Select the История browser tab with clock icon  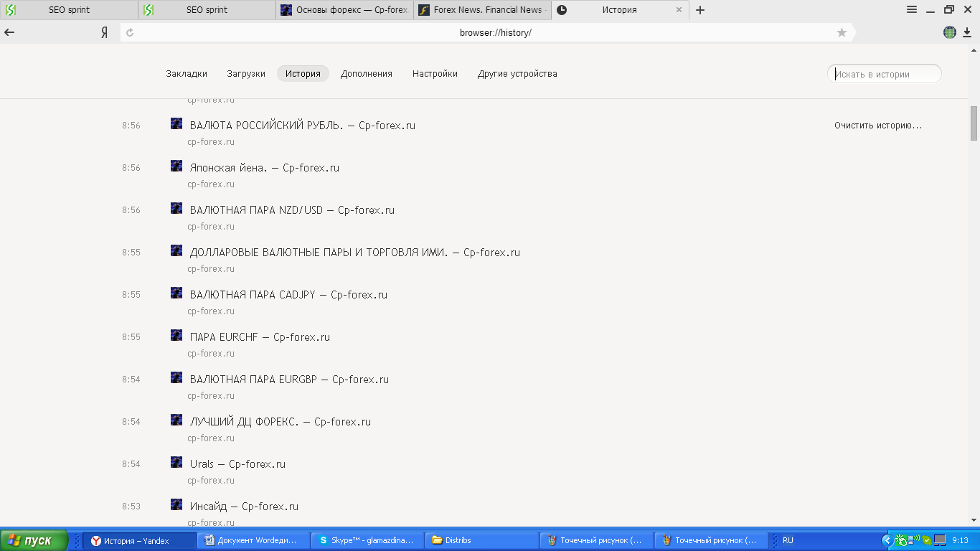620,10
